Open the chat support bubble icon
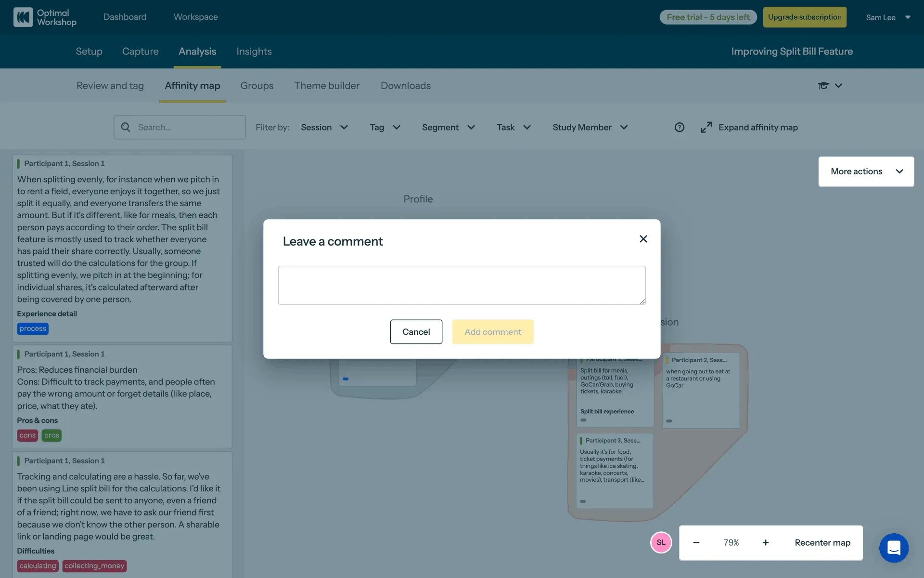The image size is (924, 578). 894,548
